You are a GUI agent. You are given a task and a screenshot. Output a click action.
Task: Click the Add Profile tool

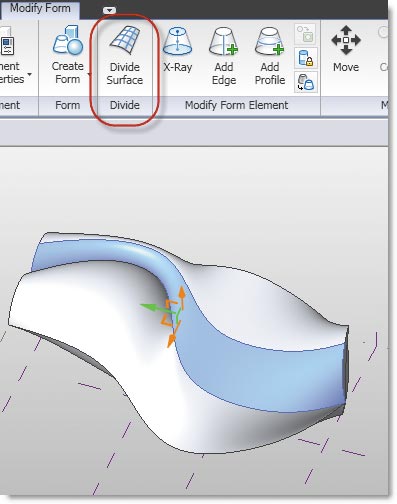tap(270, 55)
